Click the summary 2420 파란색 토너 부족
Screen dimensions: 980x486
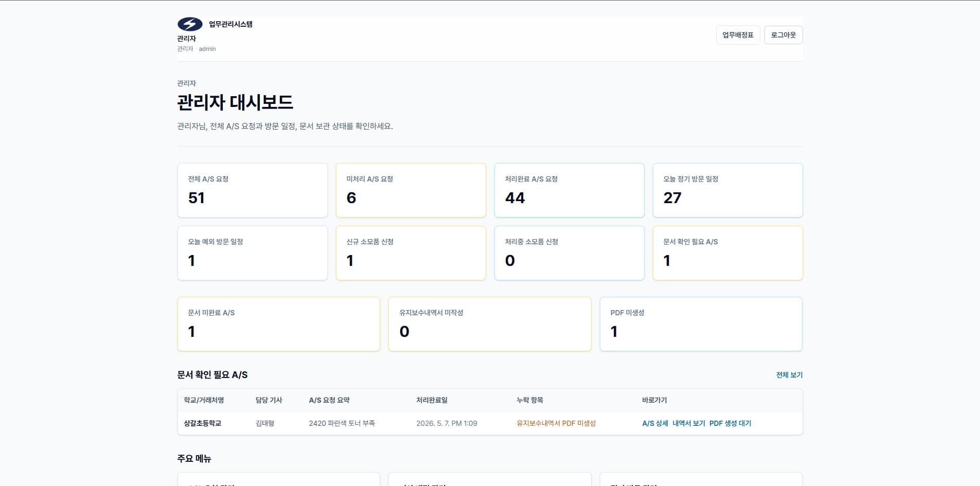(342, 423)
